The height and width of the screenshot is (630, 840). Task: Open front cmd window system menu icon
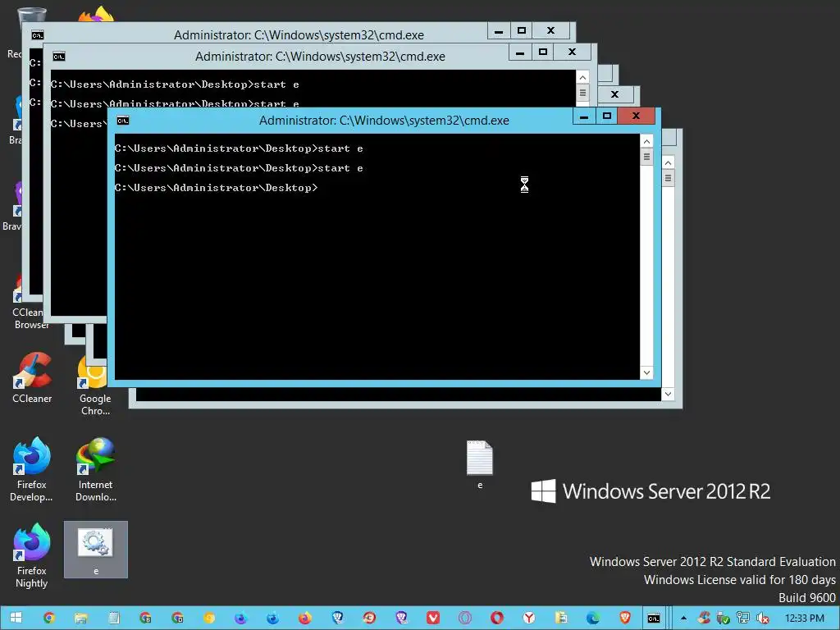[123, 121]
